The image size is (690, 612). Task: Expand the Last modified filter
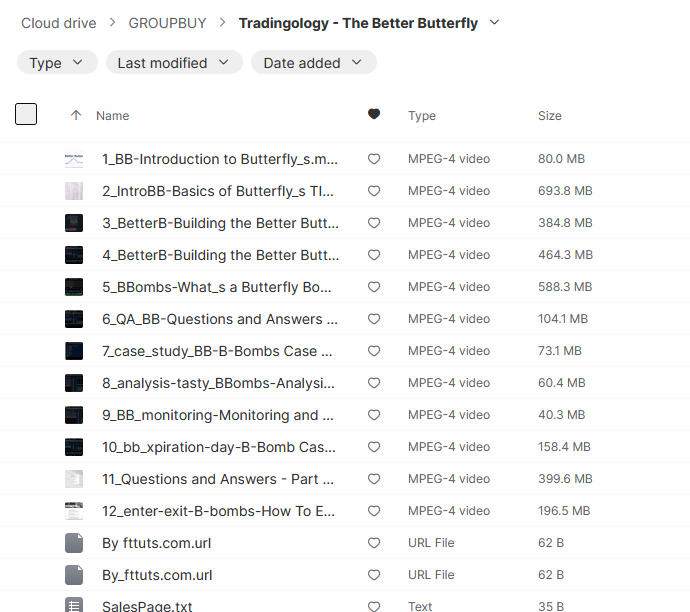pos(173,63)
